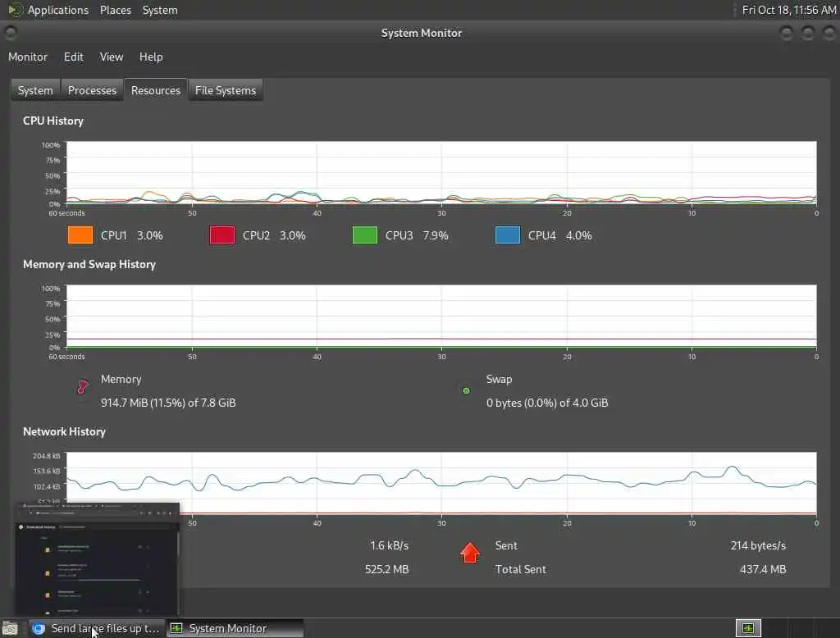The image size is (840, 638).
Task: Click the 437.4 MB total sent value
Action: [763, 569]
